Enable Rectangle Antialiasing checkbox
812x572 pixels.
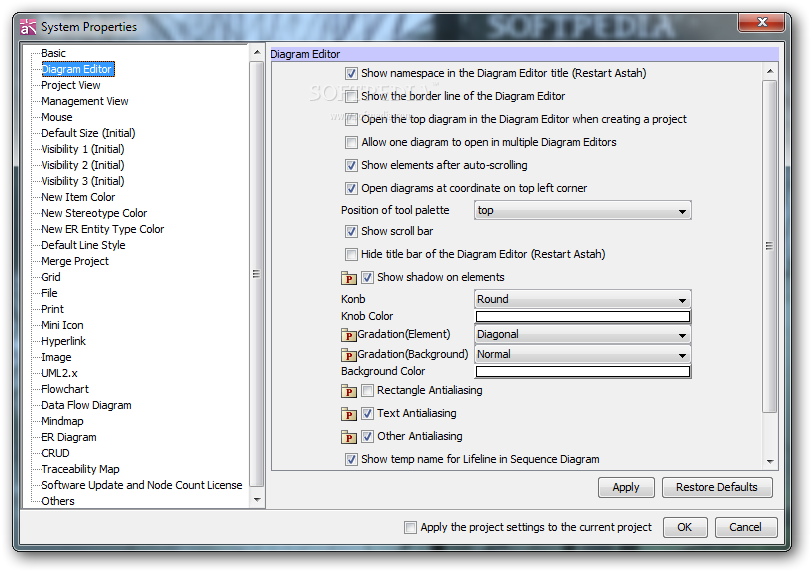[367, 390]
